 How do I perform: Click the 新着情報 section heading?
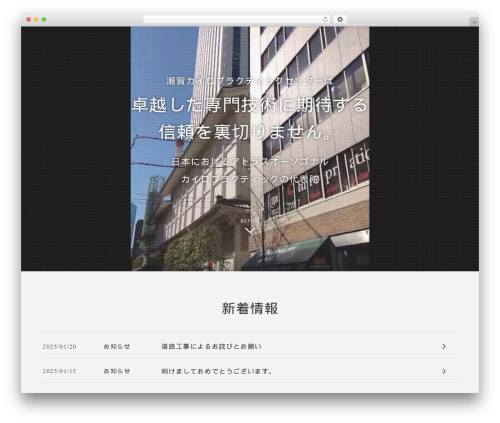pyautogui.click(x=250, y=308)
